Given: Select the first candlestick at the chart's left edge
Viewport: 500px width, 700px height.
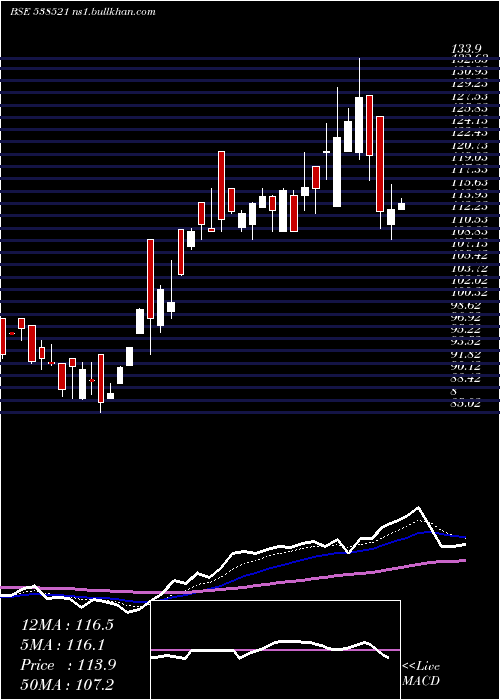Looking at the screenshot, I should [x=3, y=337].
